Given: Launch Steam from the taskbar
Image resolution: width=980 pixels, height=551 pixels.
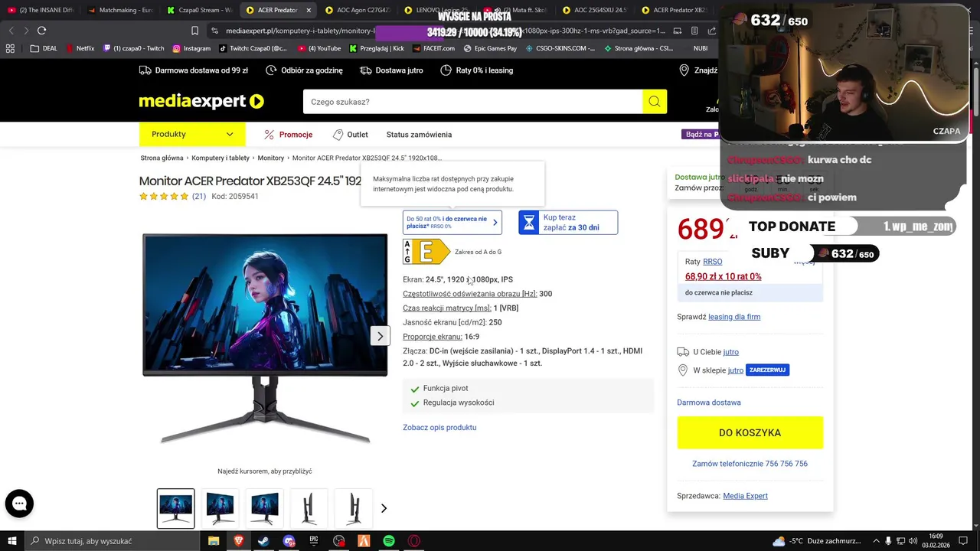Looking at the screenshot, I should pos(263,541).
